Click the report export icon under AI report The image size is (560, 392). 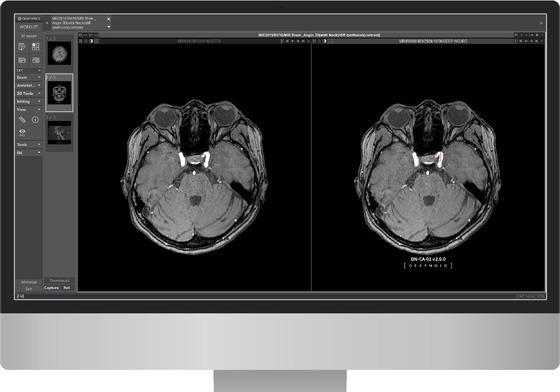[22, 47]
